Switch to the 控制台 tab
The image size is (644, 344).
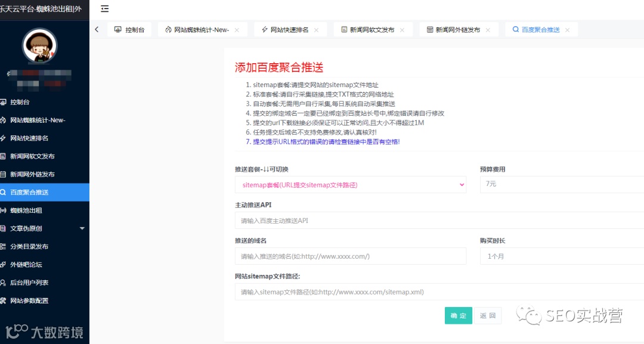(129, 30)
